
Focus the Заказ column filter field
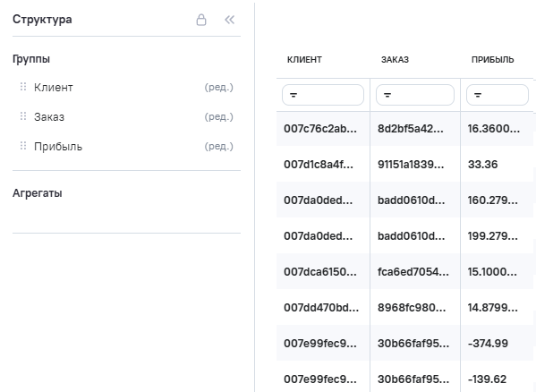(x=415, y=95)
